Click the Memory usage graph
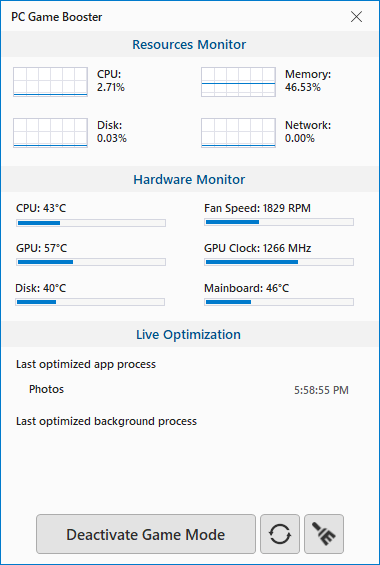 (238, 82)
